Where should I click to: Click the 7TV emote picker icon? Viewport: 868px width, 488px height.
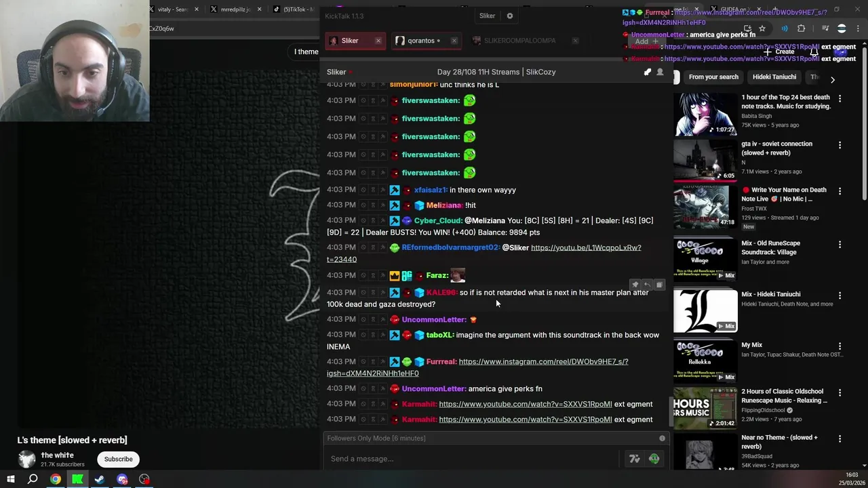click(635, 459)
